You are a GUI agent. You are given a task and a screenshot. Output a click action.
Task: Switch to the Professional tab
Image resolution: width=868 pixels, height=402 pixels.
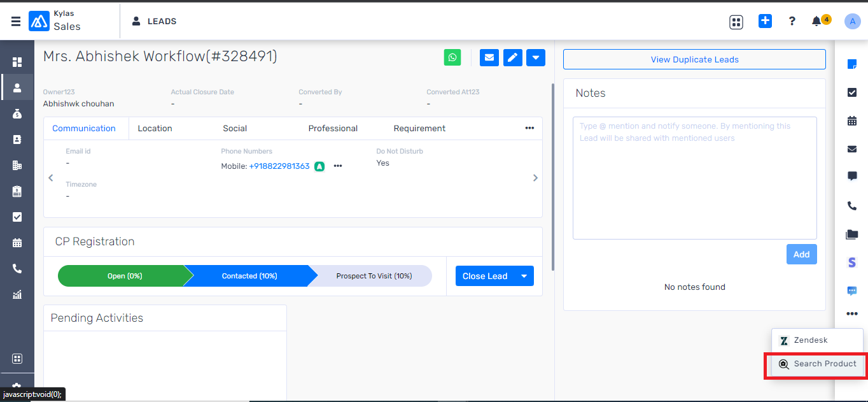tap(333, 128)
